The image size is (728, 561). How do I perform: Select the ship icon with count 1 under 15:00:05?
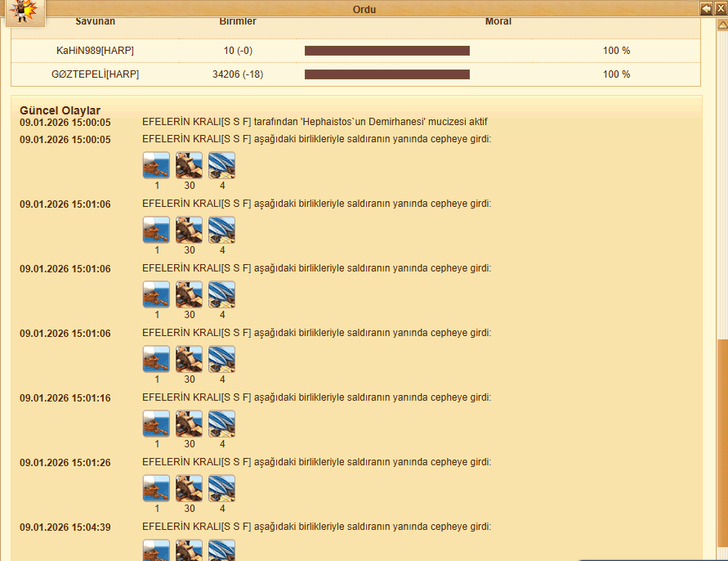[156, 165]
